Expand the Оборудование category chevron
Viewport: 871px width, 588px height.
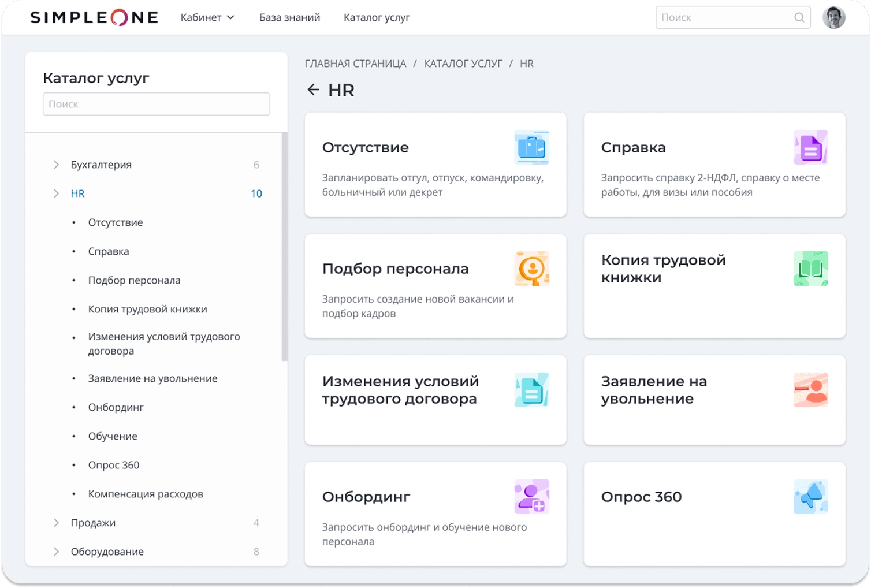(x=56, y=552)
